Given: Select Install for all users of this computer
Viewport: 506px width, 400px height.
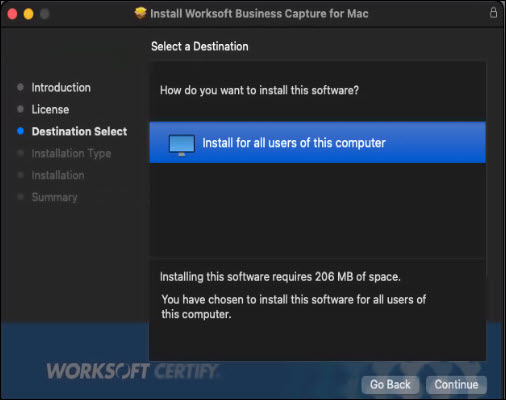Looking at the screenshot, I should pos(317,143).
